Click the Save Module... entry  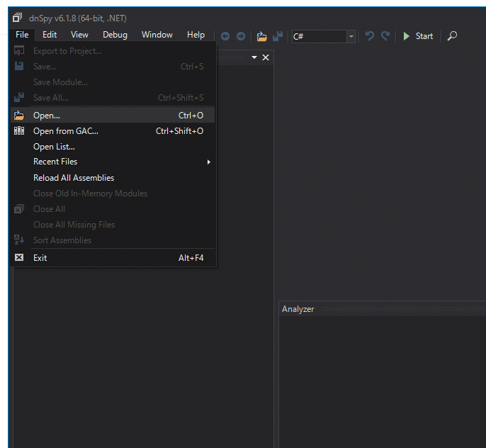pyautogui.click(x=113, y=82)
